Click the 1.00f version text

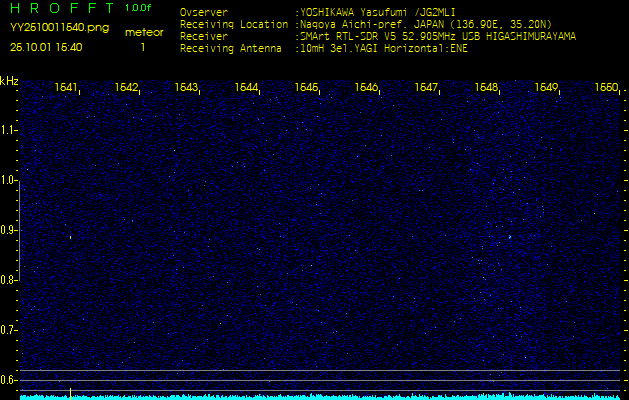coord(139,8)
